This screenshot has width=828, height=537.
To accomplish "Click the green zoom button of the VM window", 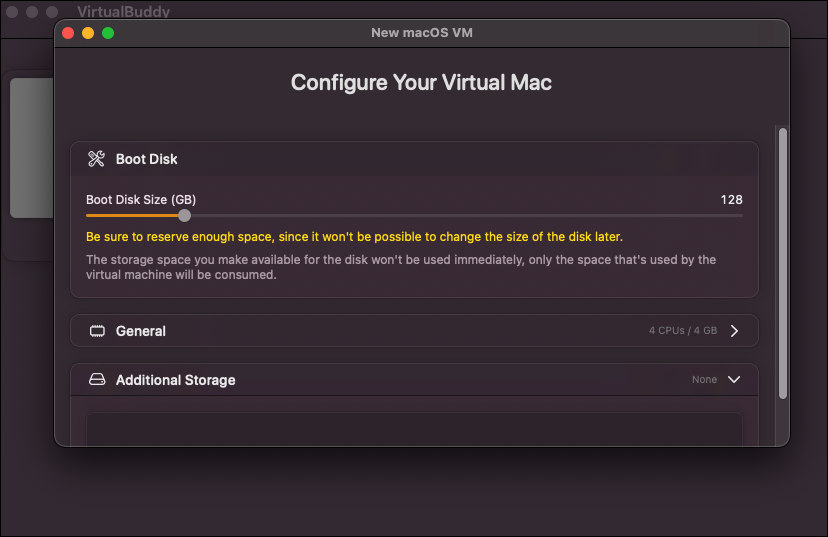I will pyautogui.click(x=108, y=33).
